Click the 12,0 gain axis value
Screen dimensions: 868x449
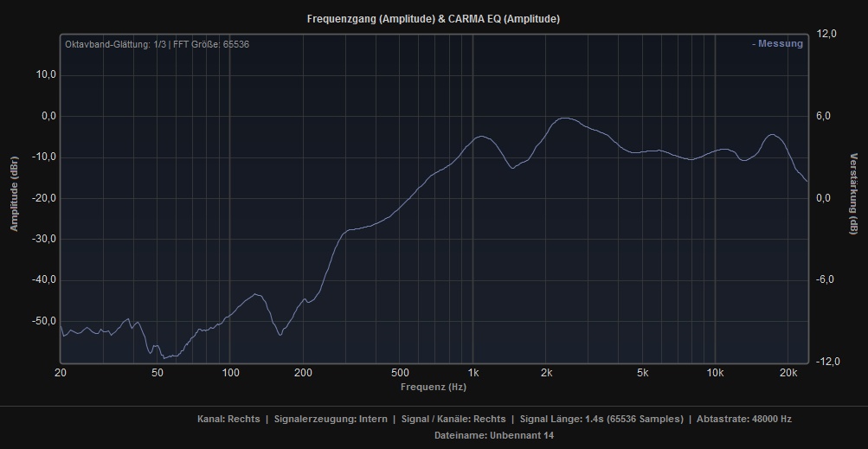(x=827, y=34)
